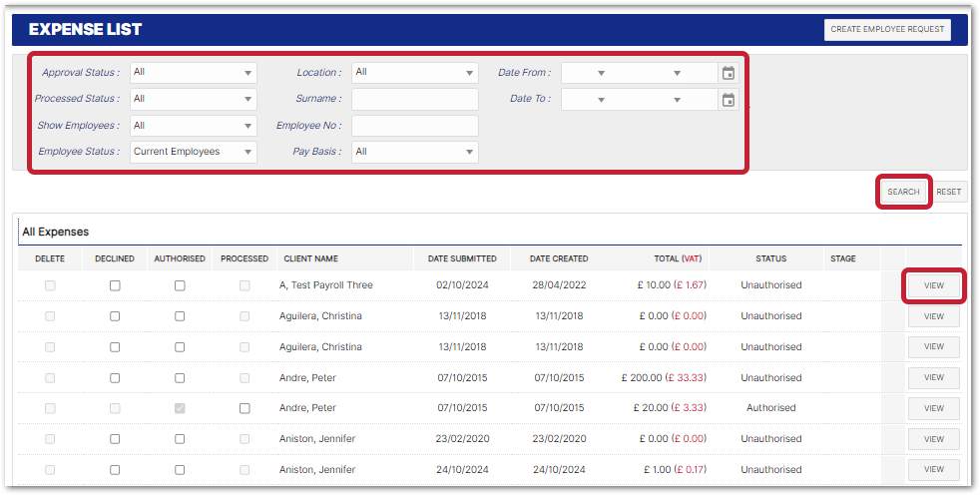Click into the Surname text field

click(x=415, y=100)
